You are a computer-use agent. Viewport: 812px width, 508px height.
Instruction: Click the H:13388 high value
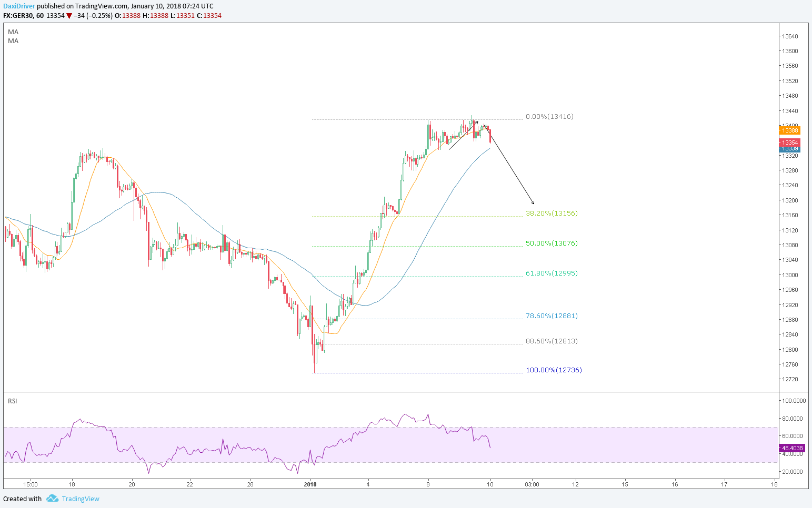pos(155,16)
